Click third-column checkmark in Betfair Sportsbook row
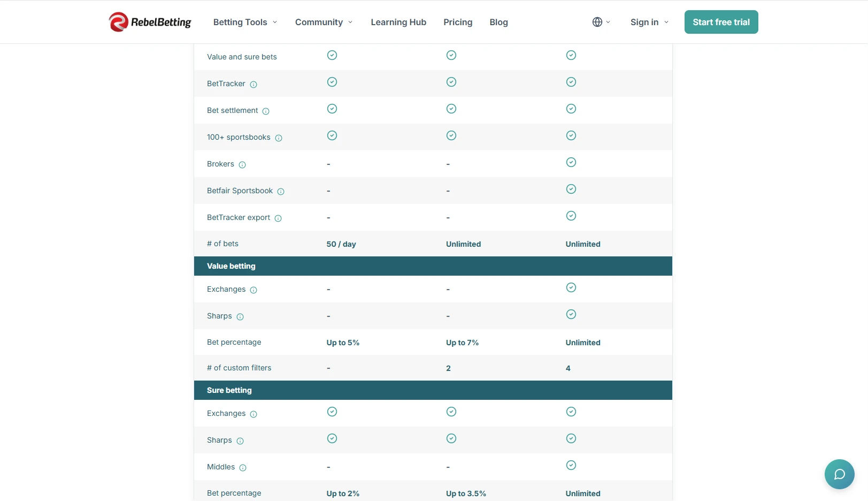The height and width of the screenshot is (501, 868). coord(571,189)
